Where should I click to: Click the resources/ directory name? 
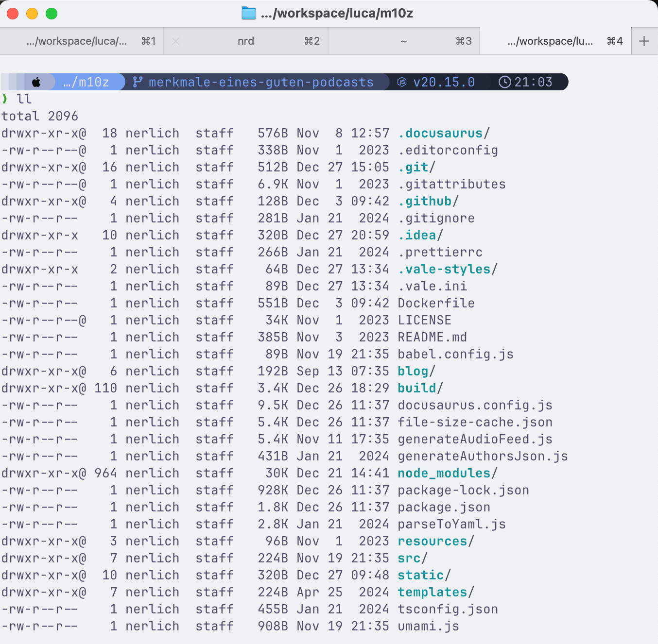coord(436,541)
